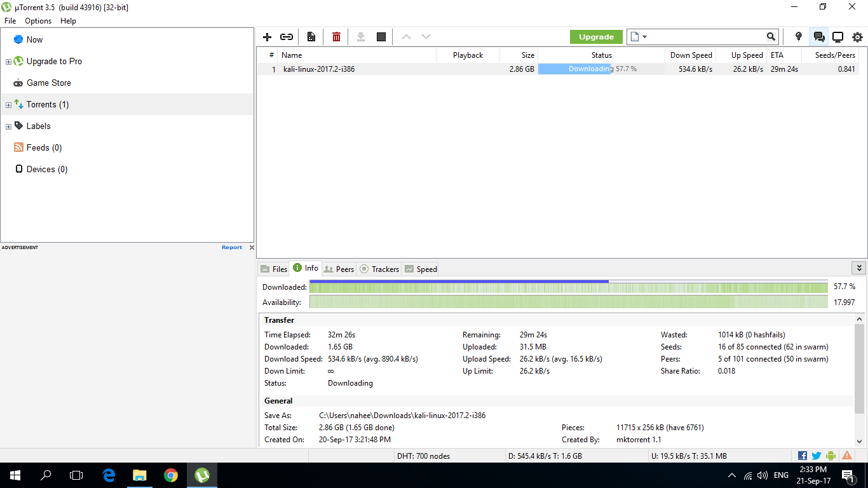868x488 pixels.
Task: Select Labels in sidebar
Action: [38, 126]
